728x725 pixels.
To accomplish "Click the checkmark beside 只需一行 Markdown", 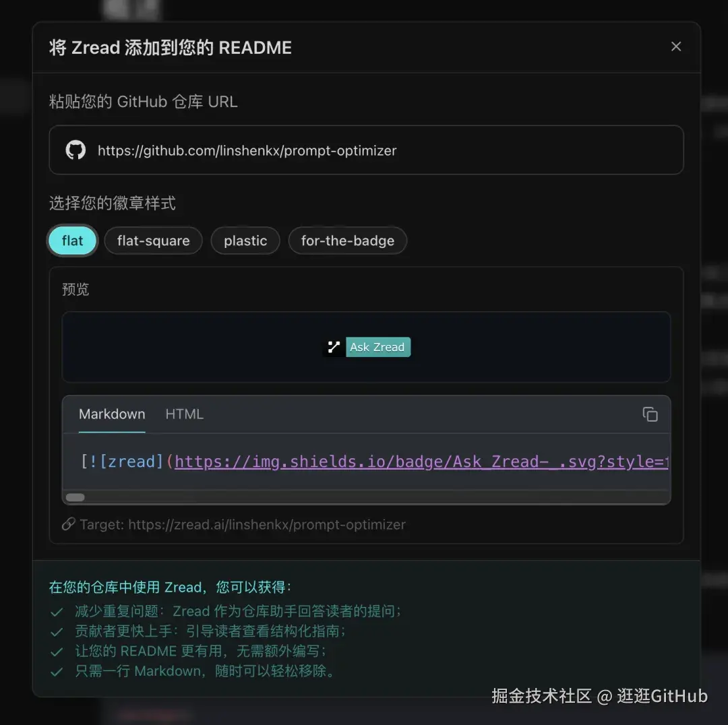I will click(57, 671).
